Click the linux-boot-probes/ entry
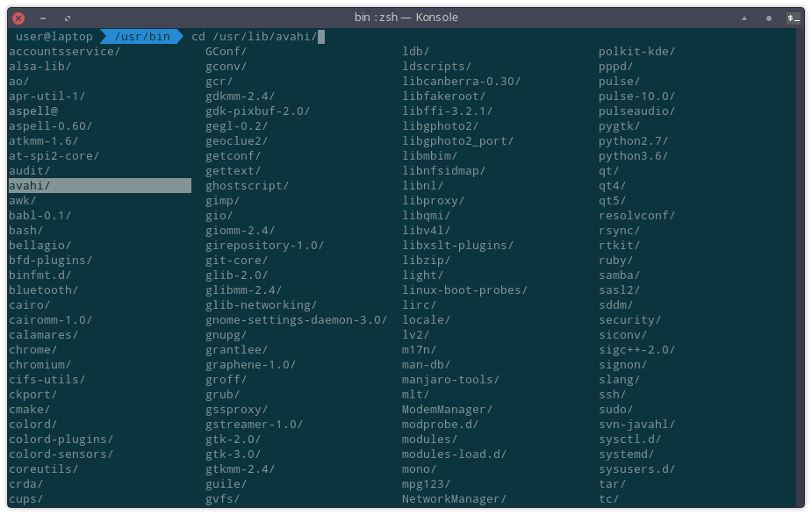Image resolution: width=812 pixels, height=515 pixels. 464,290
